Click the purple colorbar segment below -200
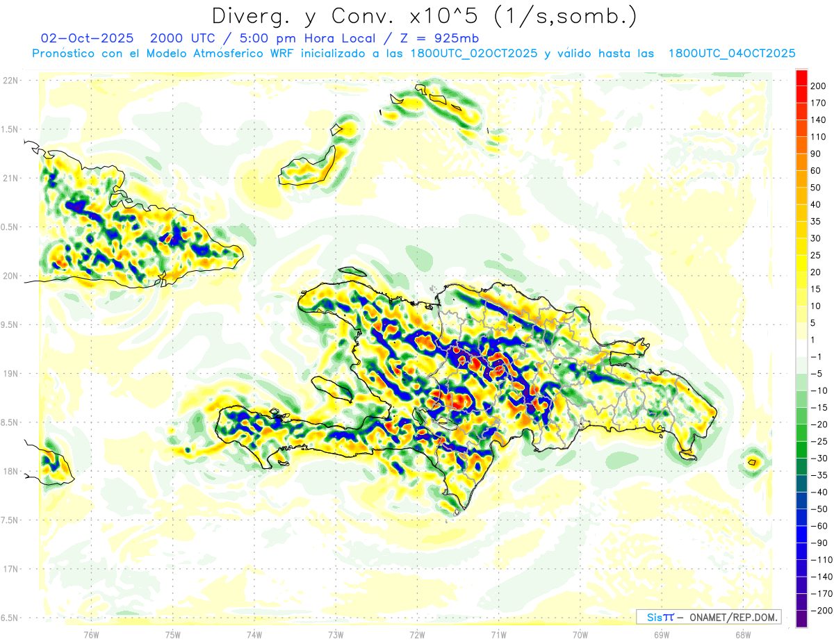This screenshot has width=834, height=644. tap(801, 618)
